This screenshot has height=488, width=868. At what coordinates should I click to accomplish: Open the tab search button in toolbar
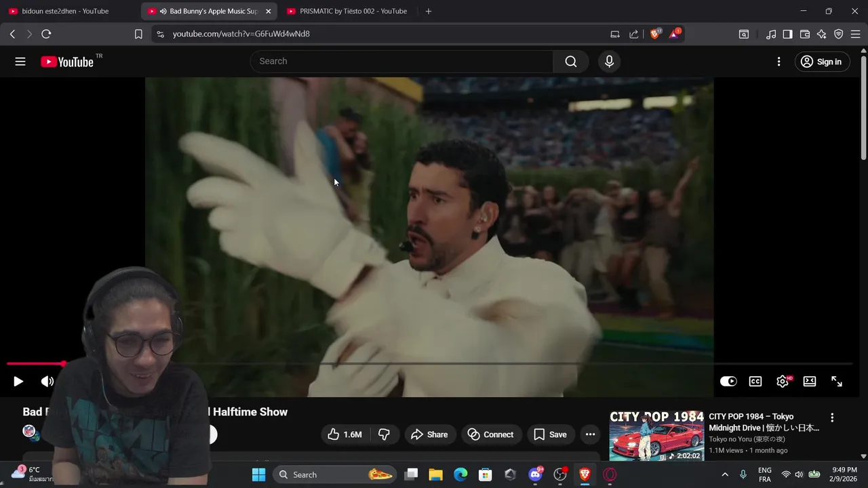pyautogui.click(x=744, y=34)
